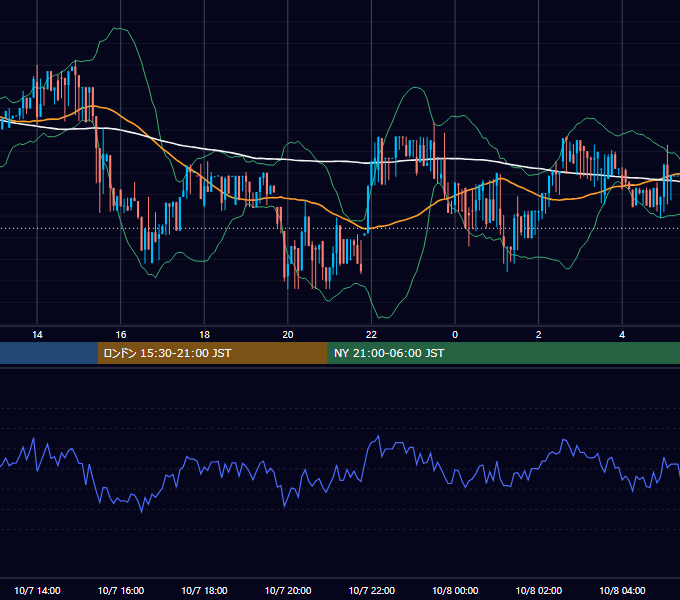Click the 14 hour axis label
The height and width of the screenshot is (600, 680).
click(x=37, y=335)
